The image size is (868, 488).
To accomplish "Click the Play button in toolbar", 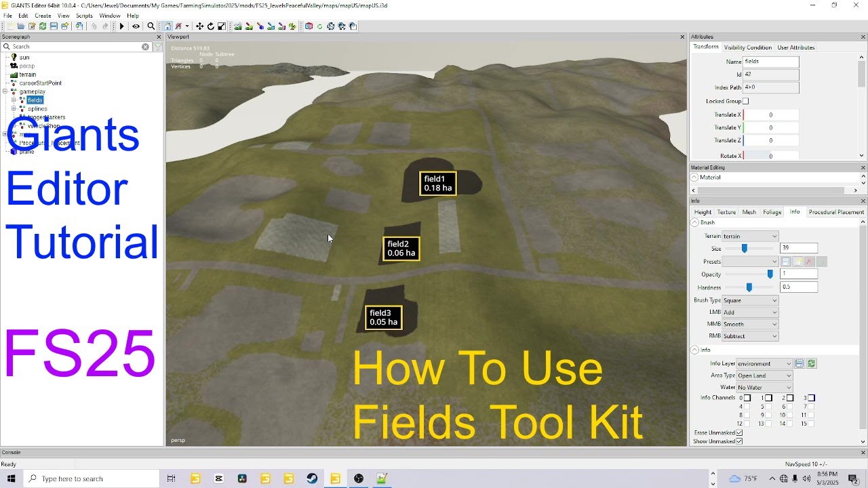I will pos(121,26).
